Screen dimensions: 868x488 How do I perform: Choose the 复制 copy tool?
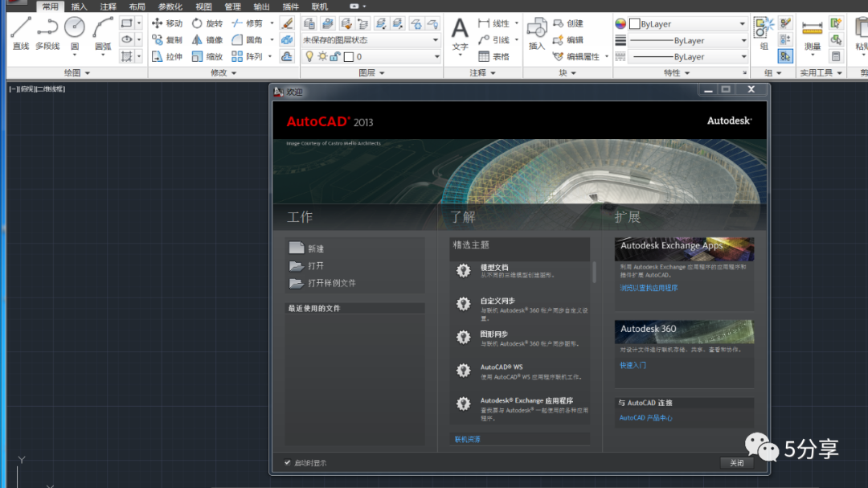coord(167,40)
